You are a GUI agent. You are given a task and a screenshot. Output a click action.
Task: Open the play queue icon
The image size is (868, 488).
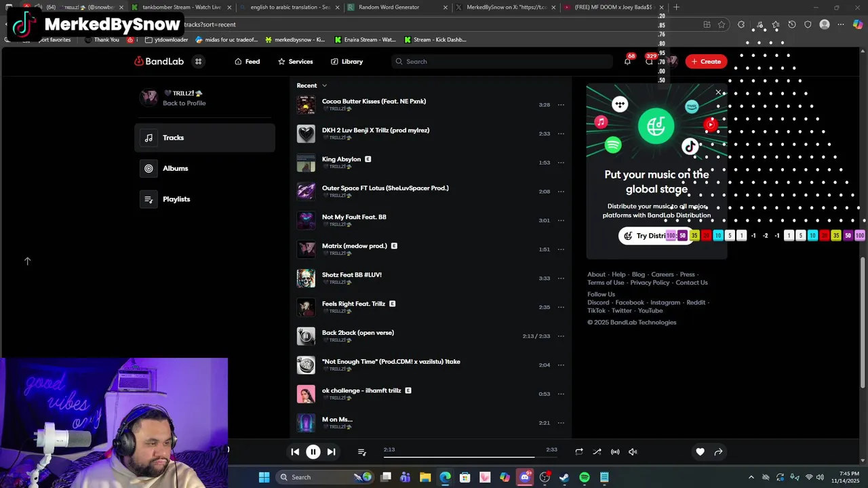click(x=362, y=452)
